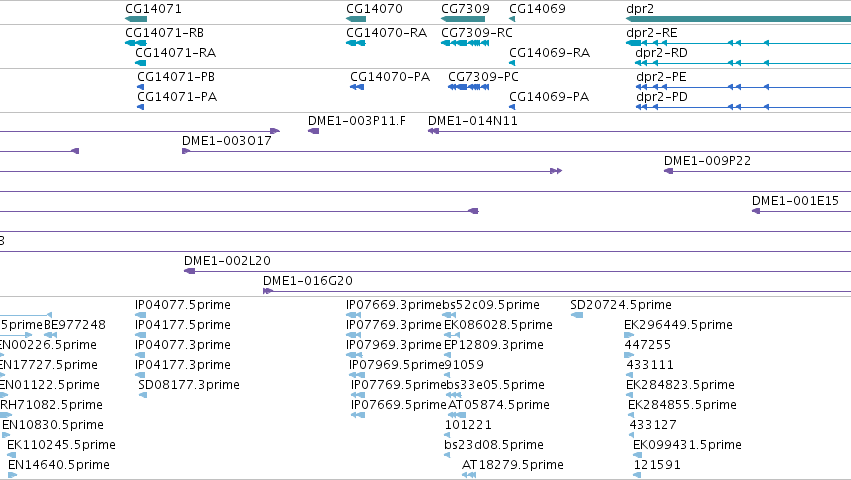Click BAC clone DME1-003O17 label
The width and height of the screenshot is (851, 480).
click(x=226, y=141)
